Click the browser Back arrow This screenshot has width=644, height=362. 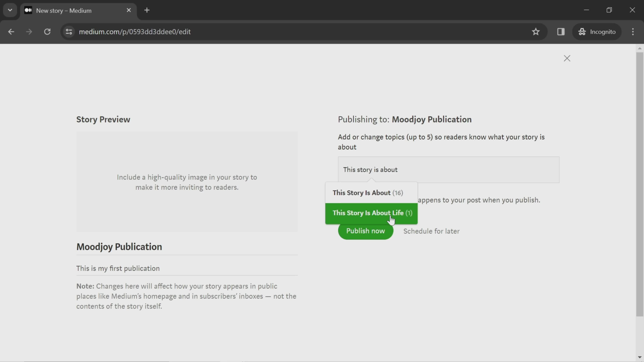tap(11, 32)
